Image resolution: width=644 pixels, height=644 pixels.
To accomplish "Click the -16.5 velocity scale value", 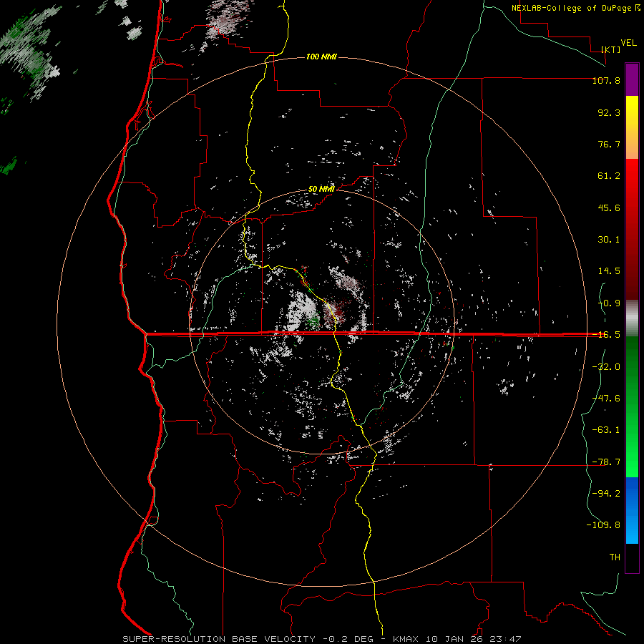I will point(606,335).
